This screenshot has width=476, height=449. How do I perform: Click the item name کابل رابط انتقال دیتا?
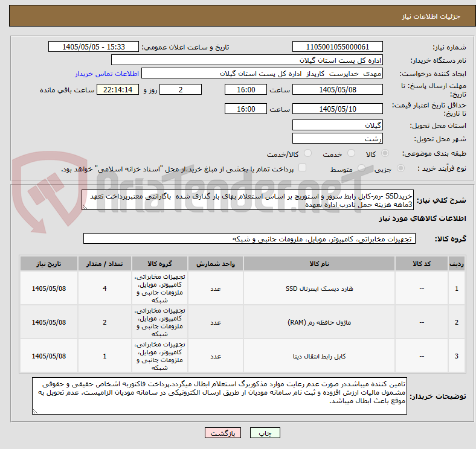tap(319, 356)
